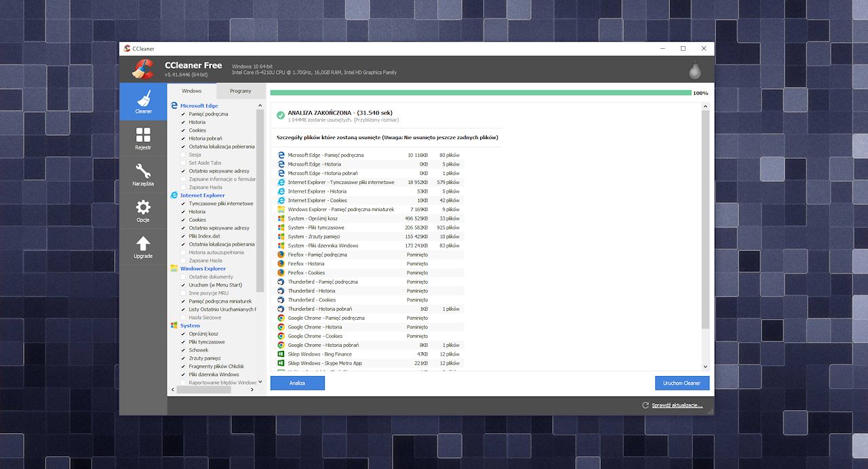This screenshot has height=469, width=868.
Task: Uncheck Tymczasowe pliki internetowe
Action: 183,204
